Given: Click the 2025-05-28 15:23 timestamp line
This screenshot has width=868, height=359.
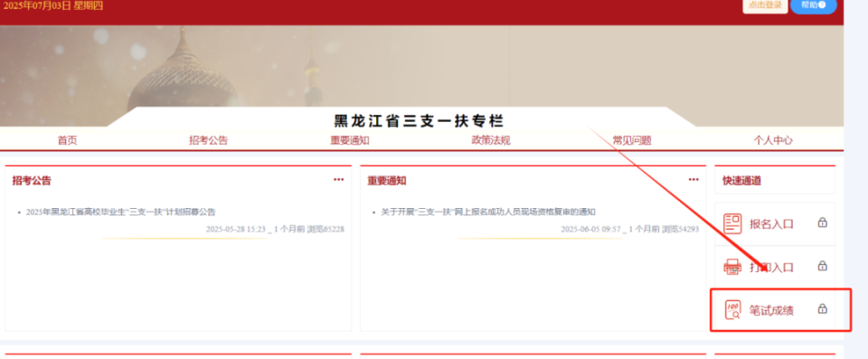Looking at the screenshot, I should pos(275,229).
